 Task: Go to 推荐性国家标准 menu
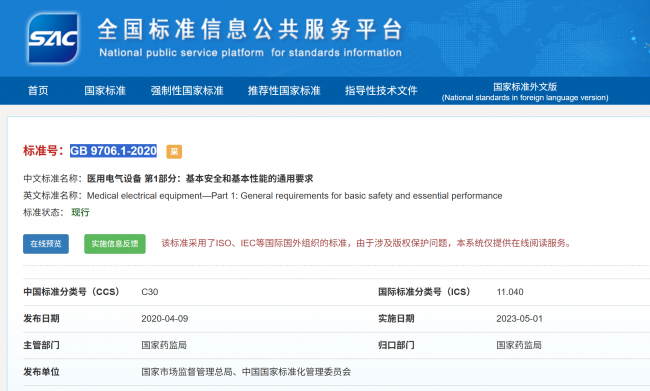(x=284, y=90)
